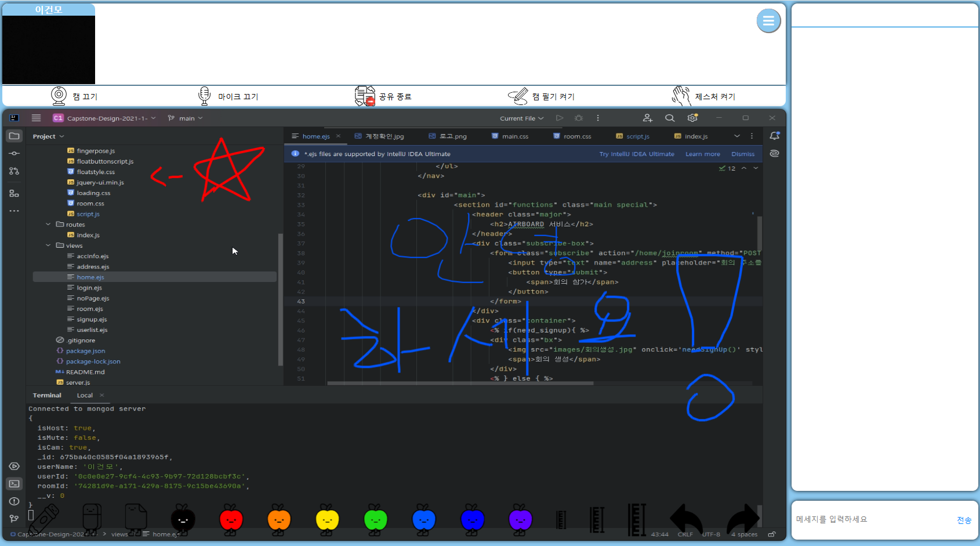Click the chat message input field
980x546 pixels.
[x=873, y=519]
